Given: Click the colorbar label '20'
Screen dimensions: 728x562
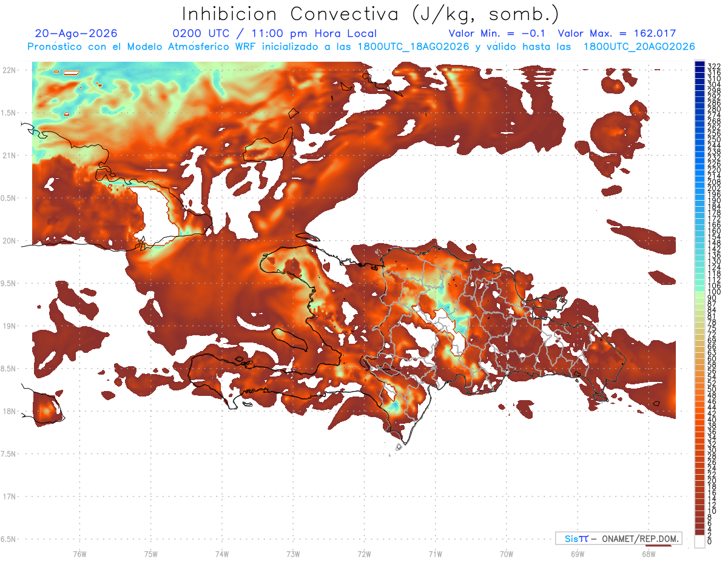Looking at the screenshot, I should (712, 480).
